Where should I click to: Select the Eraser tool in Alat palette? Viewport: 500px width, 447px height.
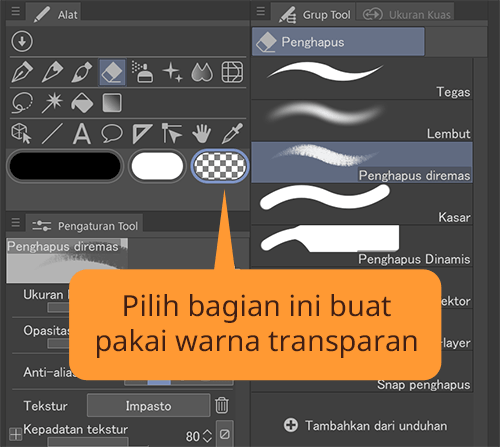click(112, 72)
